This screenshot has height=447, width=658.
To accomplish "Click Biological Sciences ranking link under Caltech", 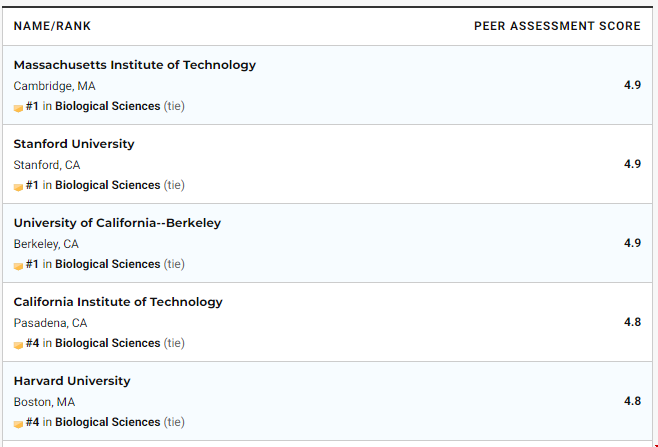I will 107,343.
